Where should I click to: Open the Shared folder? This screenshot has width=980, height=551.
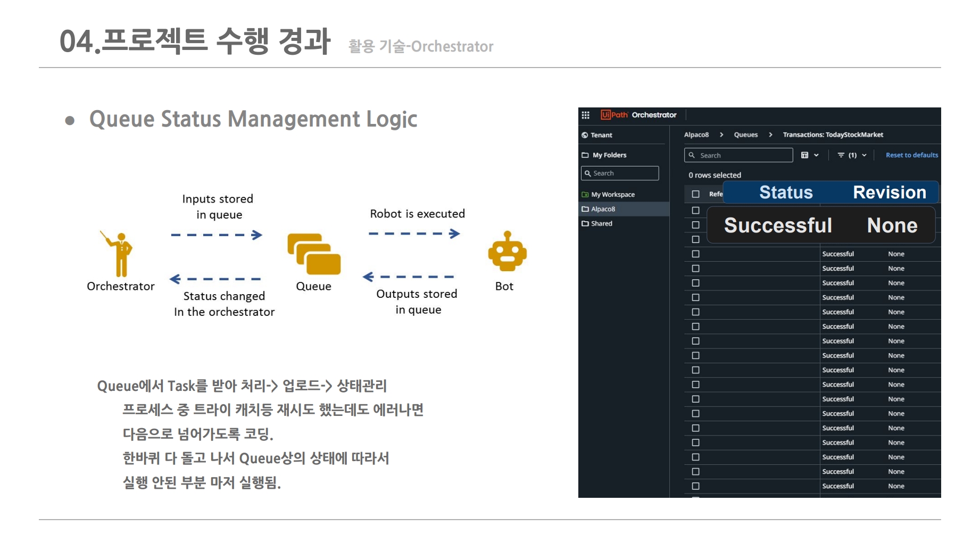click(x=597, y=223)
